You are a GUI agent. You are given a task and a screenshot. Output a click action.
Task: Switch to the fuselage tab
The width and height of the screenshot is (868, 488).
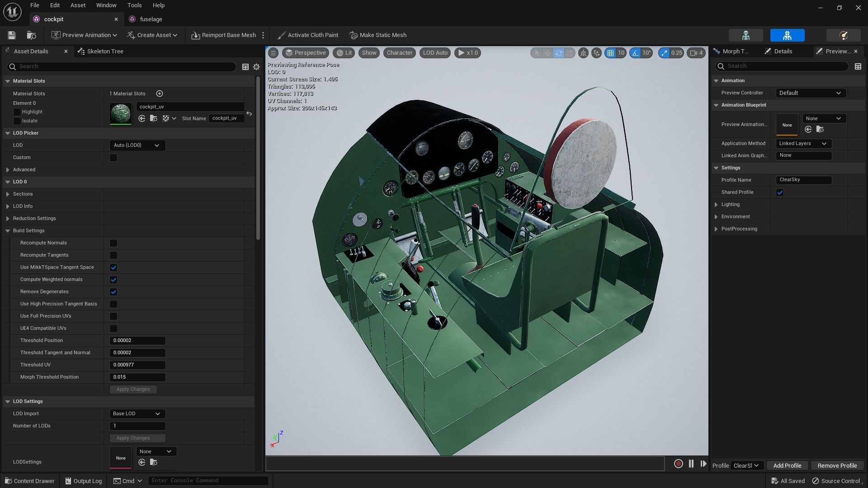point(151,19)
